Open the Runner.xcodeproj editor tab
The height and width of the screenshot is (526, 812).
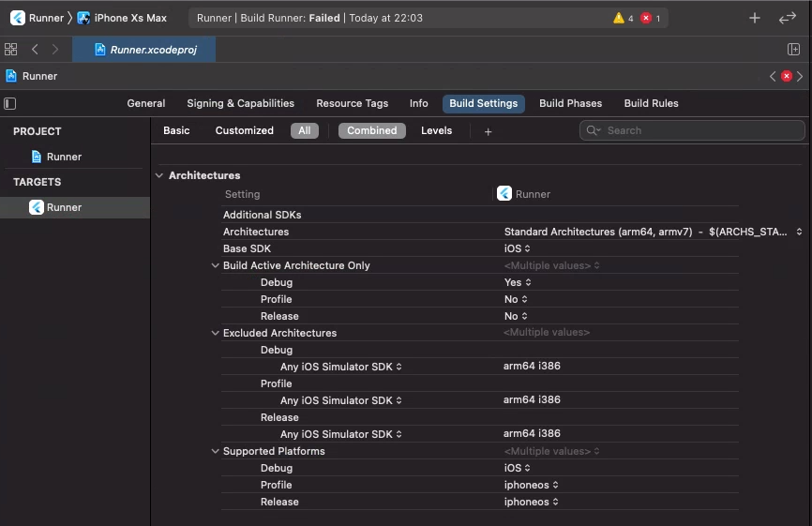pyautogui.click(x=144, y=49)
